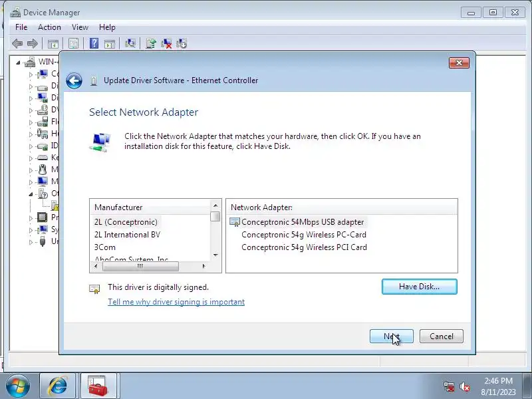Click the Forward arrow toolbar icon in Device Manager
Image resolution: width=532 pixels, height=399 pixels.
coord(32,43)
